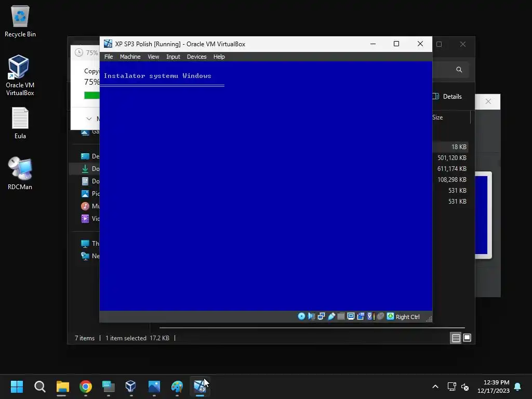Select the 108,298 KB file row
The height and width of the screenshot is (399, 532).
pos(450,179)
